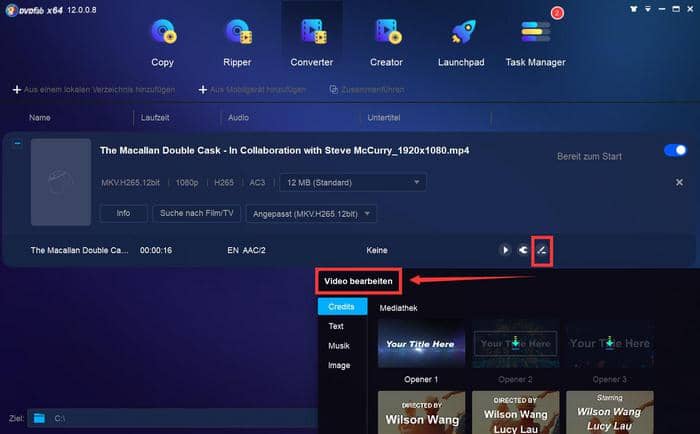Select the Credits tab

click(342, 307)
